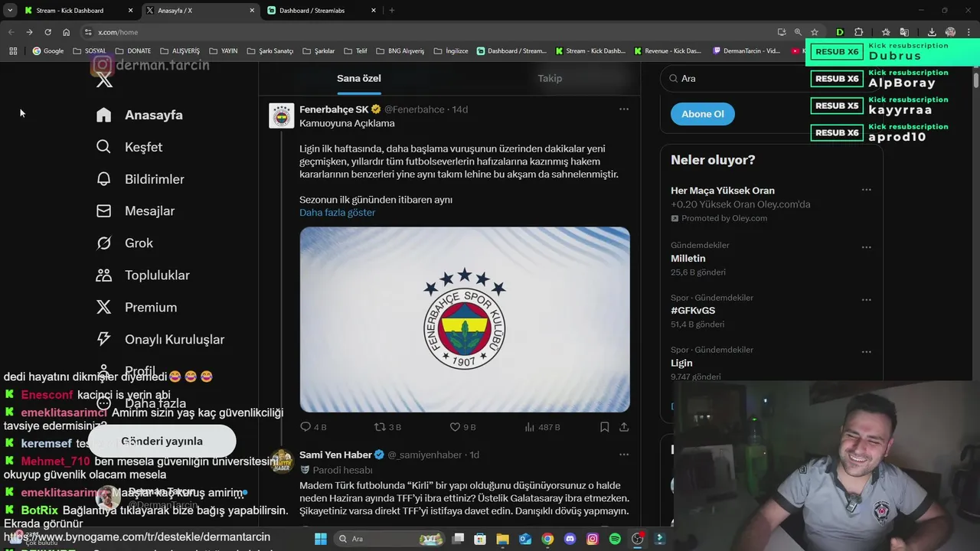Open more options for #GFKvGS trend
The image size is (980, 551).
[x=867, y=300]
